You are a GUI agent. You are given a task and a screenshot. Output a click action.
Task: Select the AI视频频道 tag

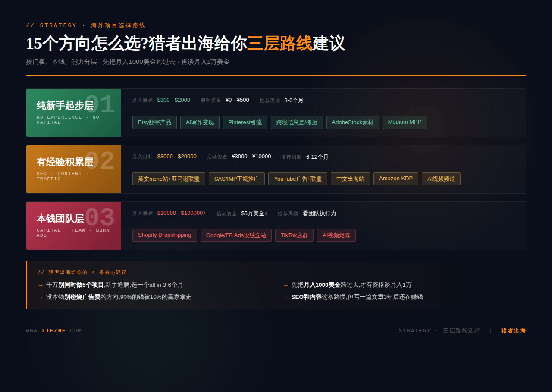coord(441,179)
